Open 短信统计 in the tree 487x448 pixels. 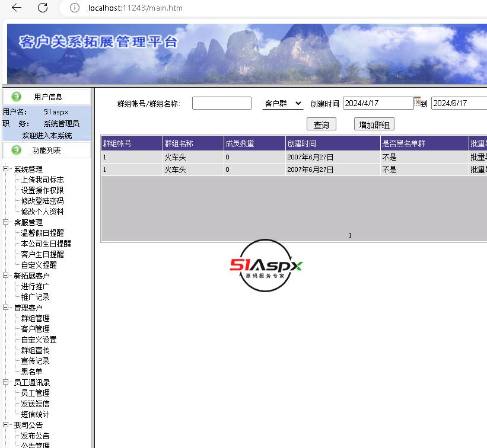coord(35,414)
